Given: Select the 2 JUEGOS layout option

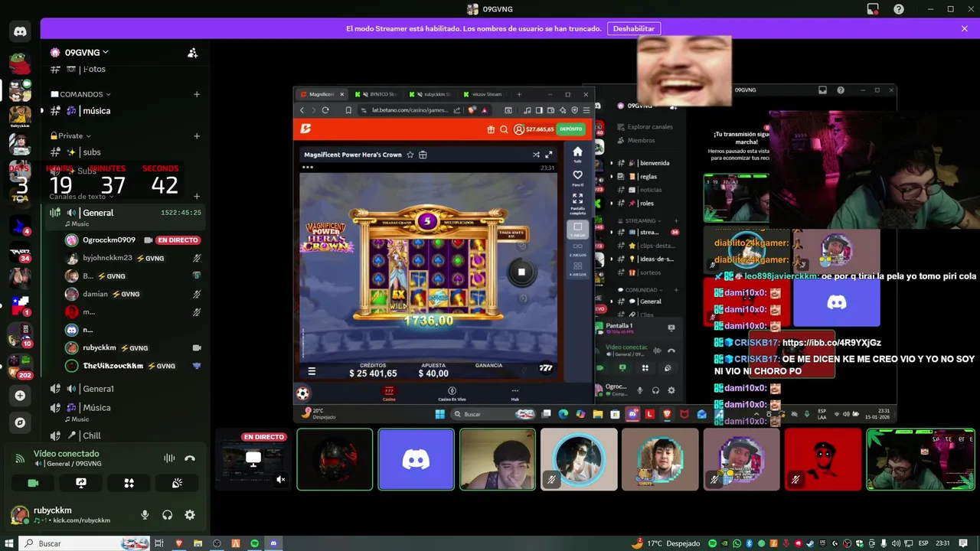Looking at the screenshot, I should pos(577,249).
